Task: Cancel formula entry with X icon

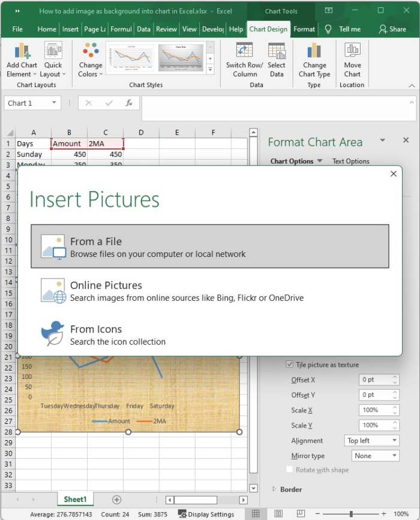Action: pyautogui.click(x=89, y=103)
